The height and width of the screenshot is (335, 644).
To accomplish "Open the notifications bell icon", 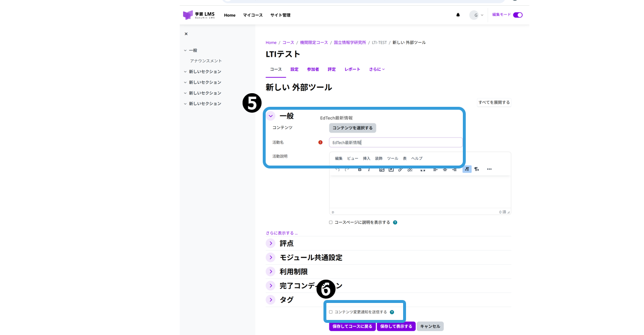I will pyautogui.click(x=458, y=15).
